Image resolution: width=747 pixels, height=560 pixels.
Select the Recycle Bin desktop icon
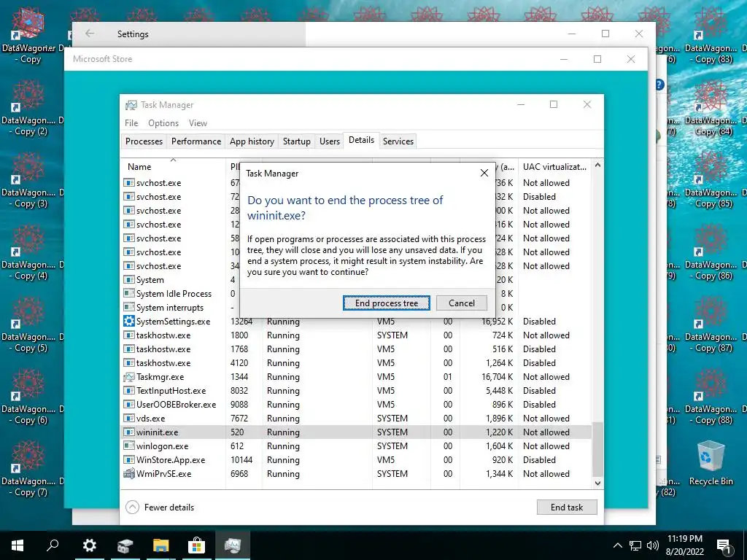[711, 463]
